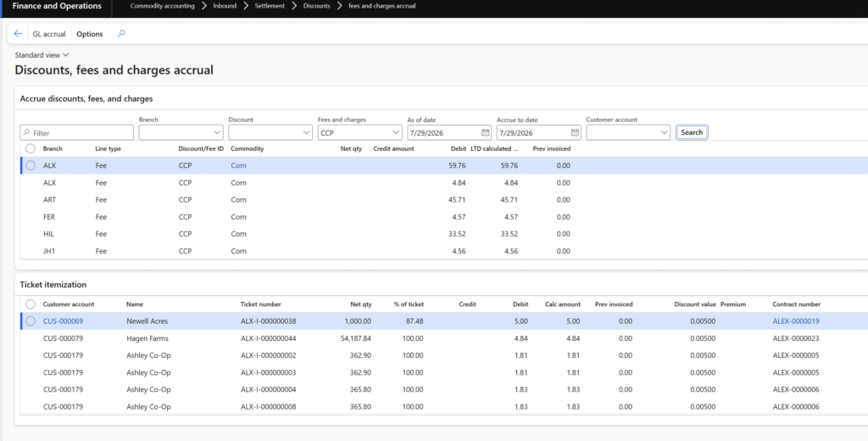The height and width of the screenshot is (441, 868).
Task: Open the As of date calendar picker
Action: [x=486, y=133]
